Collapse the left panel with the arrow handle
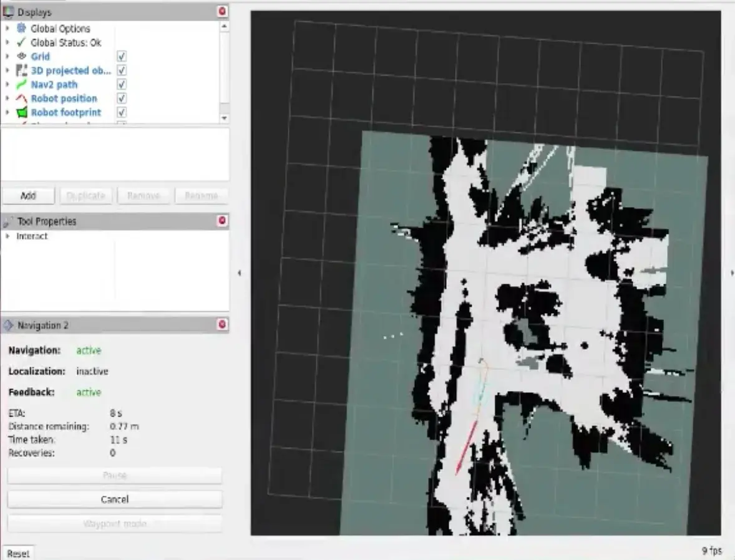The image size is (735, 560). (240, 273)
